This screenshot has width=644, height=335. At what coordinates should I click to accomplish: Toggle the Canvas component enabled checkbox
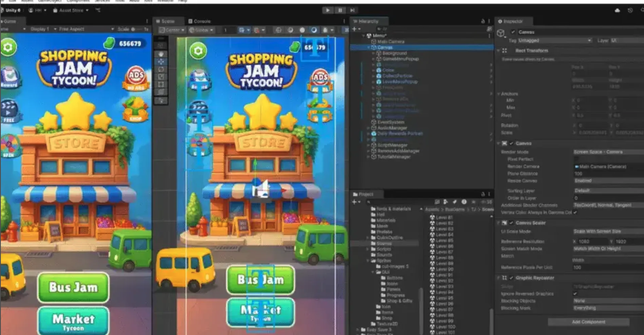pos(512,144)
